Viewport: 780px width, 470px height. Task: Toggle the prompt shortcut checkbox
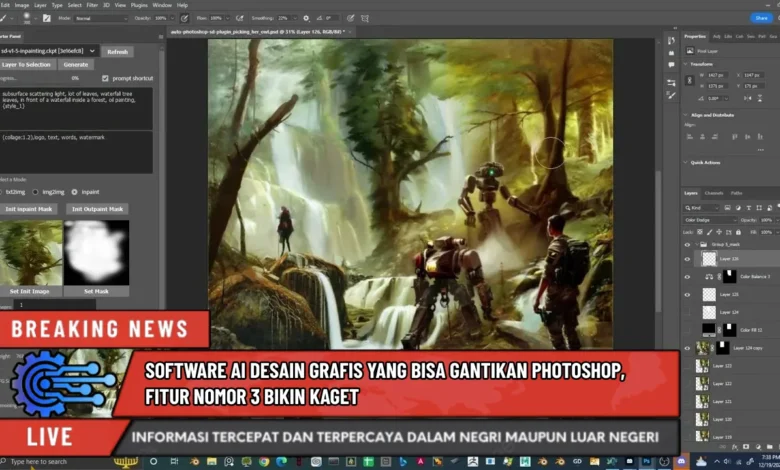tap(105, 78)
